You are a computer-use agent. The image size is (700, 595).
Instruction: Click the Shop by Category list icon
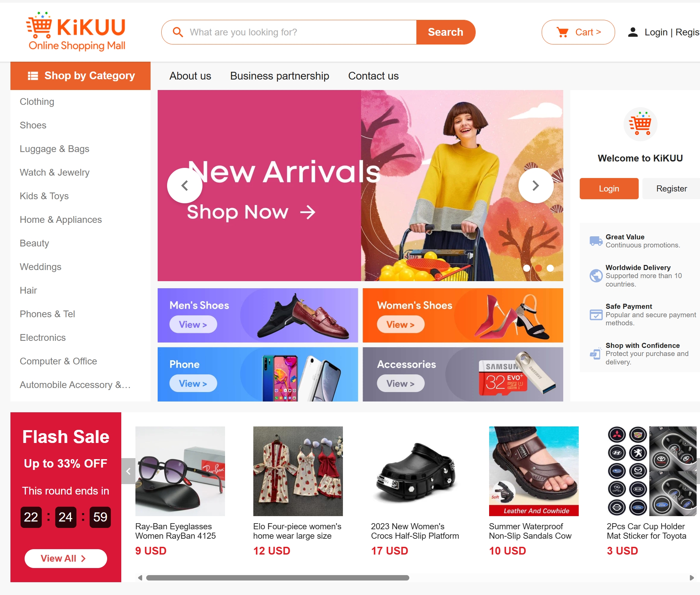(33, 76)
